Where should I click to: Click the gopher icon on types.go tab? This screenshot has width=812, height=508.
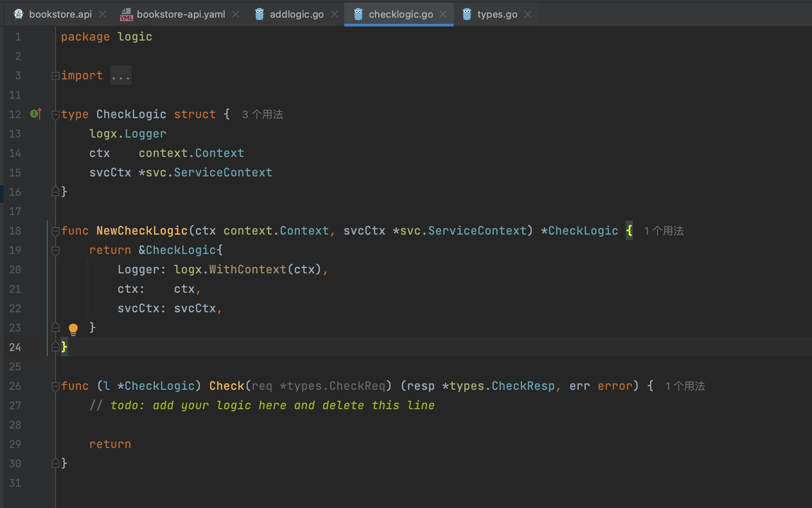[x=467, y=14]
